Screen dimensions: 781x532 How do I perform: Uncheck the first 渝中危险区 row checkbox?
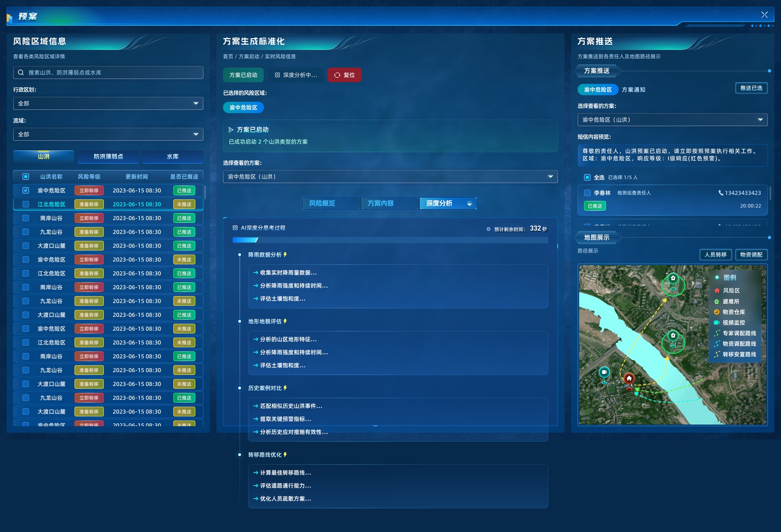click(26, 190)
